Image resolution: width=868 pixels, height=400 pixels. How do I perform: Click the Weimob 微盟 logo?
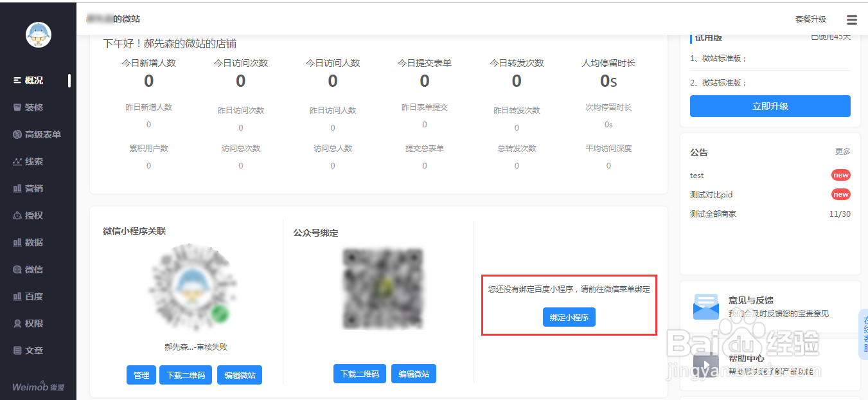point(39,386)
